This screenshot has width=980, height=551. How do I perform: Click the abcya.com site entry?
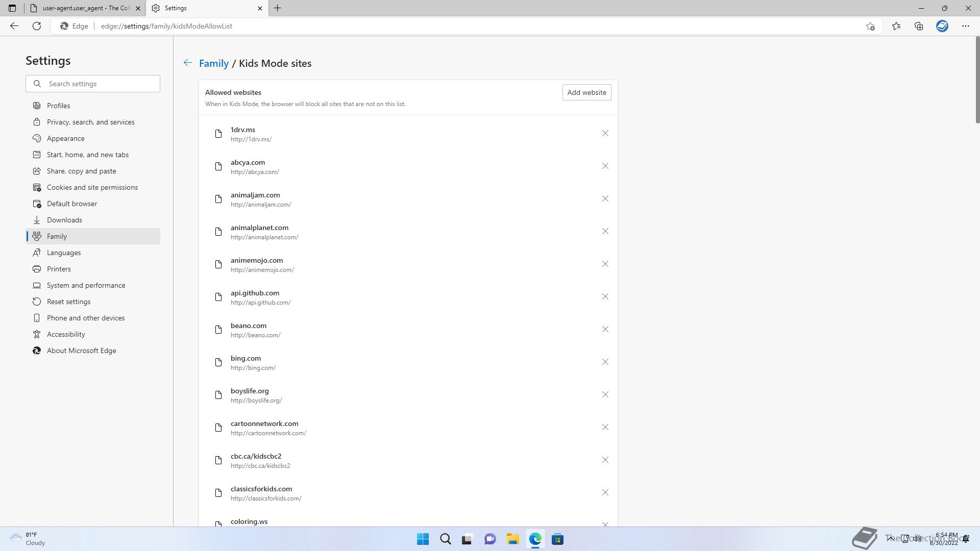tap(408, 166)
